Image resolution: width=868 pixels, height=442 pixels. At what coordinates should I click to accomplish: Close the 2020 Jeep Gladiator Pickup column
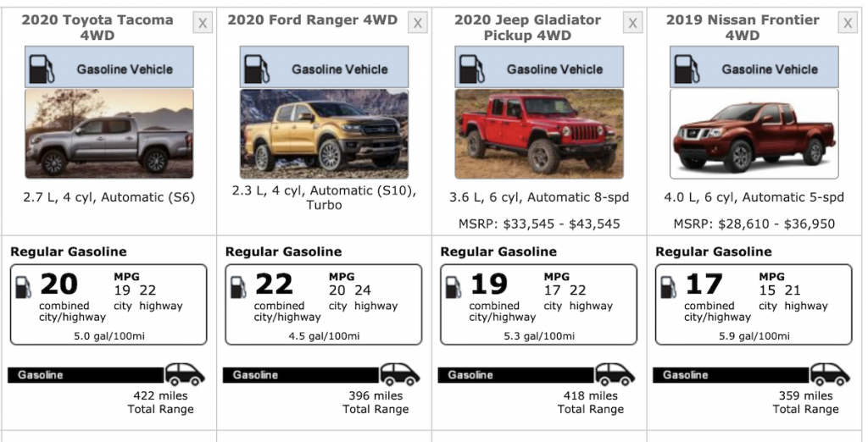point(632,23)
